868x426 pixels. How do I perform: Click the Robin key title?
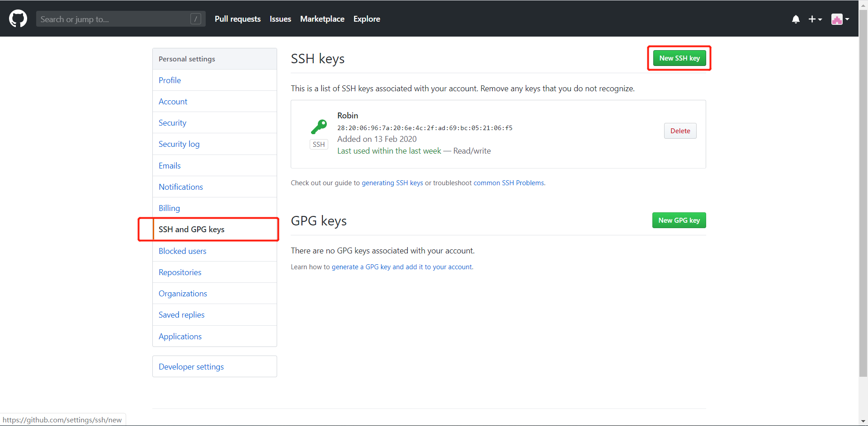(348, 116)
